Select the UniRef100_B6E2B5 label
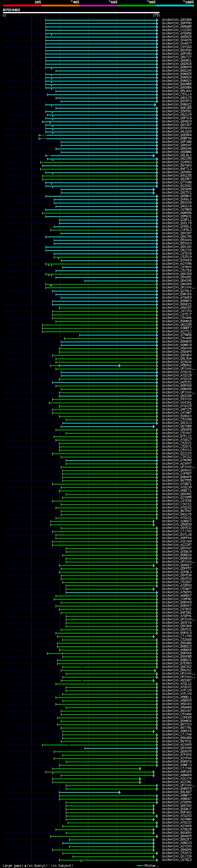The height and width of the screenshot is (868, 197). (x=177, y=108)
